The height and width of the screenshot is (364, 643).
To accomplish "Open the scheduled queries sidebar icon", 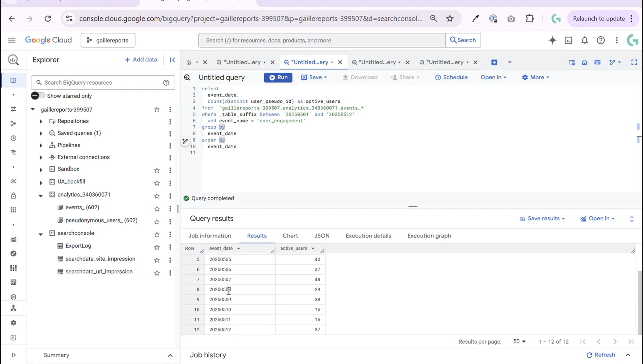I will [13, 138].
